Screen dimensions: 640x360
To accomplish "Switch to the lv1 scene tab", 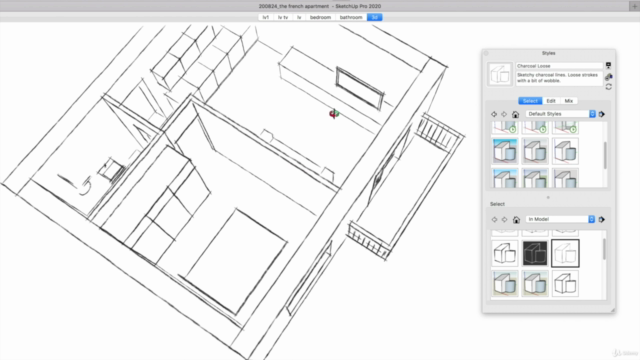I will pos(266,17).
